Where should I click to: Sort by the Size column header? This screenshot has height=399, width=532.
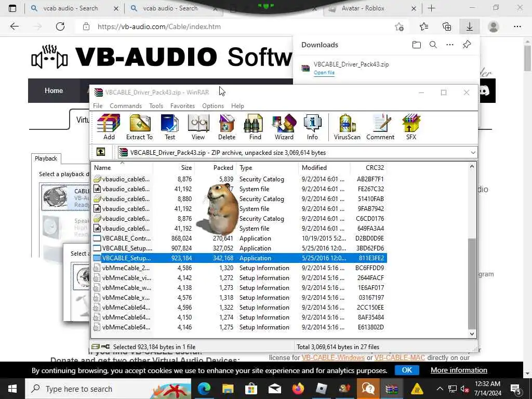[174, 168]
